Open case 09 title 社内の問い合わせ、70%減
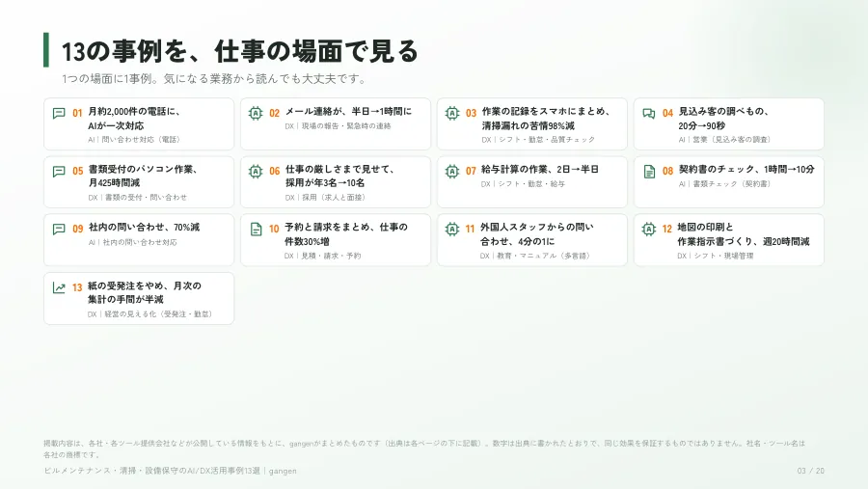Viewport: 868px width, 489px height. tap(144, 228)
